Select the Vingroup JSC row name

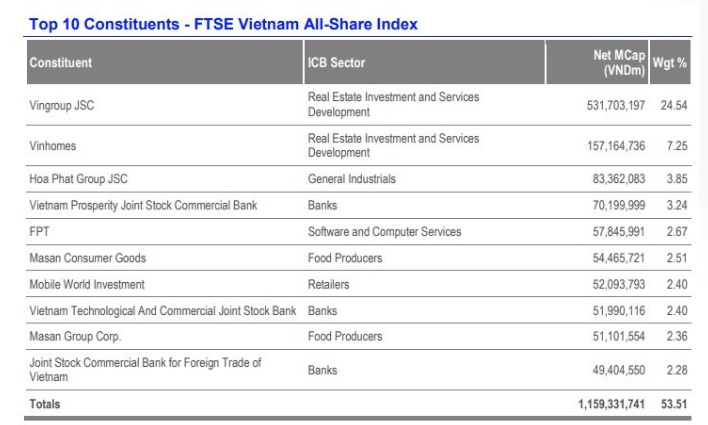62,105
